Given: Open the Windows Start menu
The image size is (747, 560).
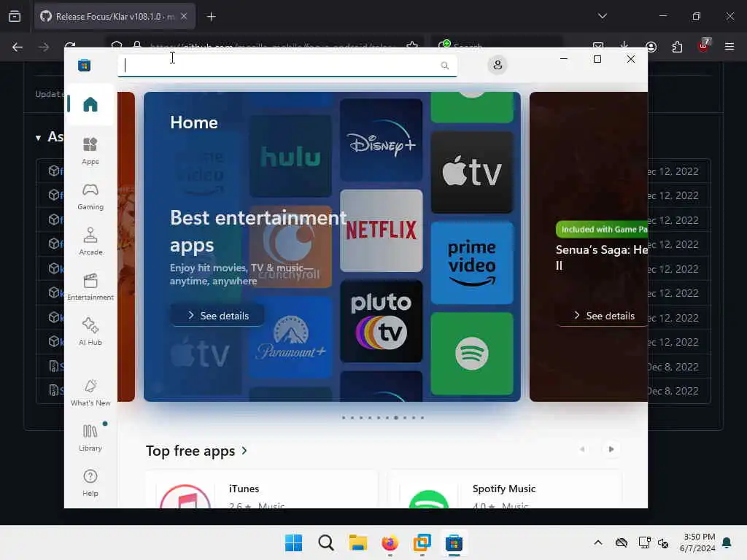Looking at the screenshot, I should pyautogui.click(x=293, y=542).
